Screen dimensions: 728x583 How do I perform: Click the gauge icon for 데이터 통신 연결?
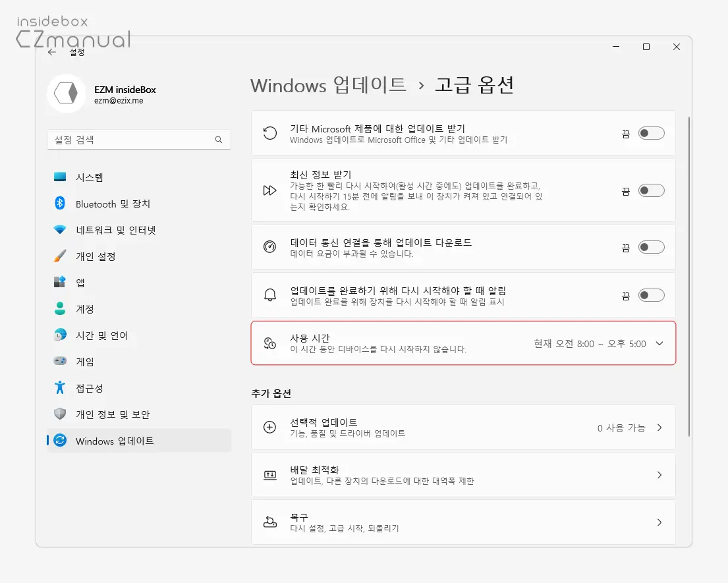pos(269,247)
